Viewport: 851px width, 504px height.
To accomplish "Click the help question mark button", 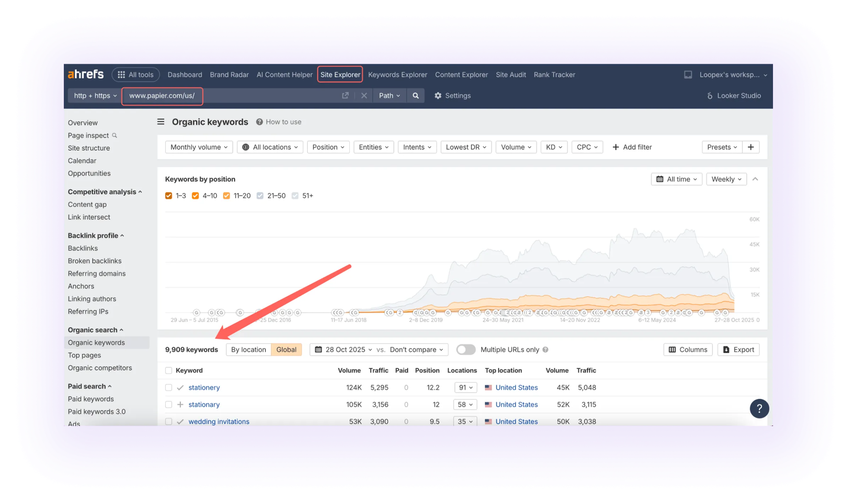I will tap(759, 409).
